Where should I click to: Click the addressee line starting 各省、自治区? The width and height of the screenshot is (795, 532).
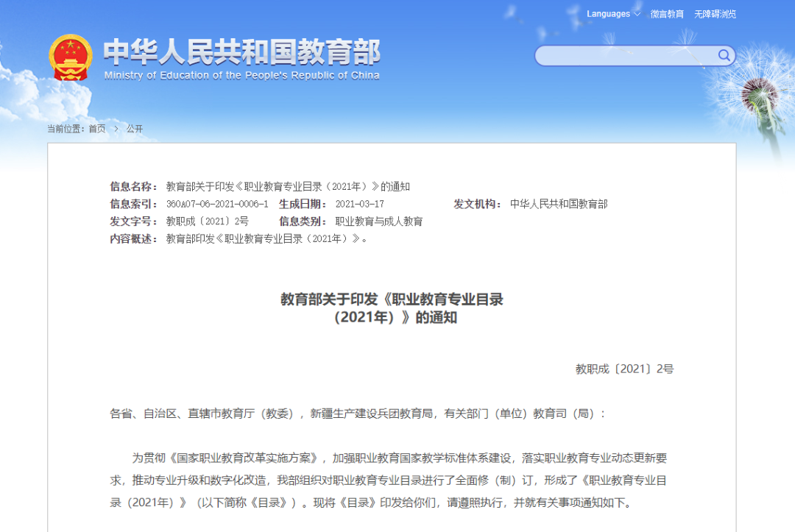click(x=358, y=414)
